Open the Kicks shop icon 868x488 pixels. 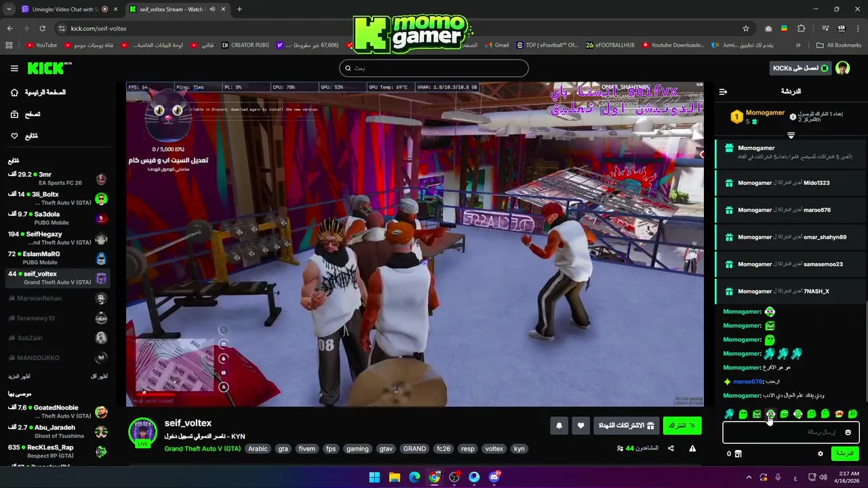(738, 454)
